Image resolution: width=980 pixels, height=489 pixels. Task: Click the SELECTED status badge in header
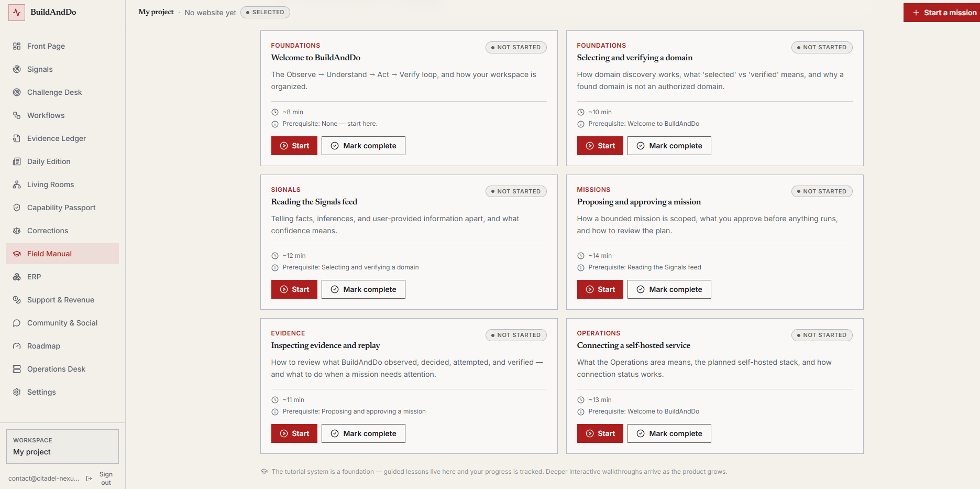[x=265, y=12]
